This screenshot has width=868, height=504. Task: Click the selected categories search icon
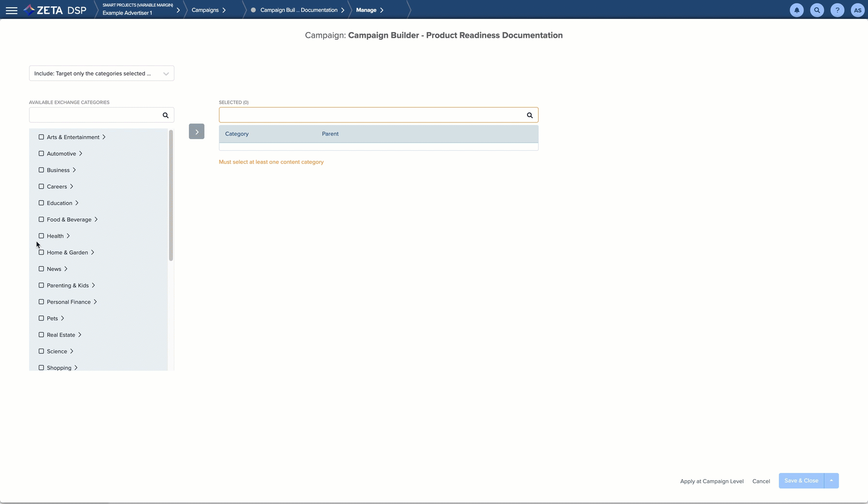click(x=529, y=115)
